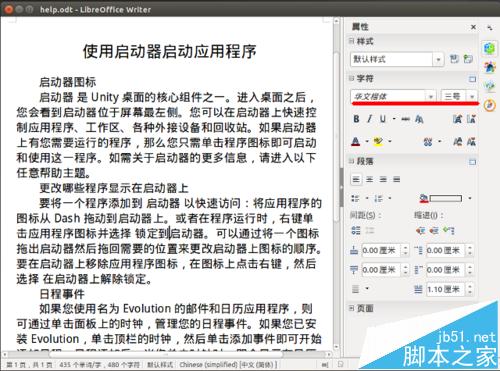The height and width of the screenshot is (371, 500).
Task: Select justified paragraph alignment
Action: (x=396, y=180)
